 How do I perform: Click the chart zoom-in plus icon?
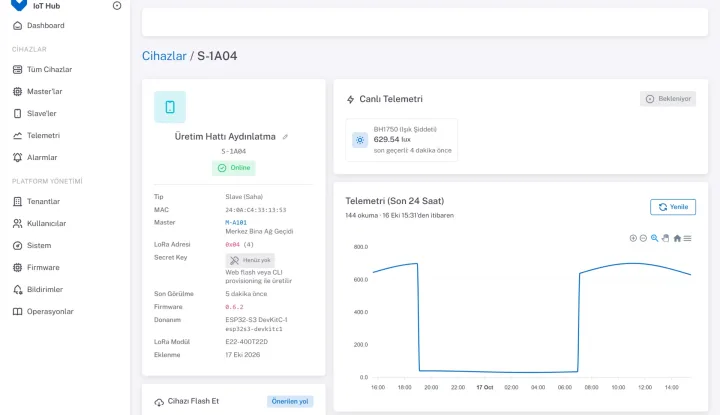click(x=633, y=238)
